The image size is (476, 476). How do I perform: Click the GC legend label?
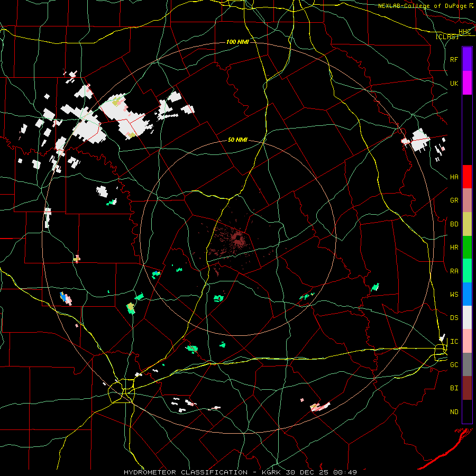coord(454,365)
